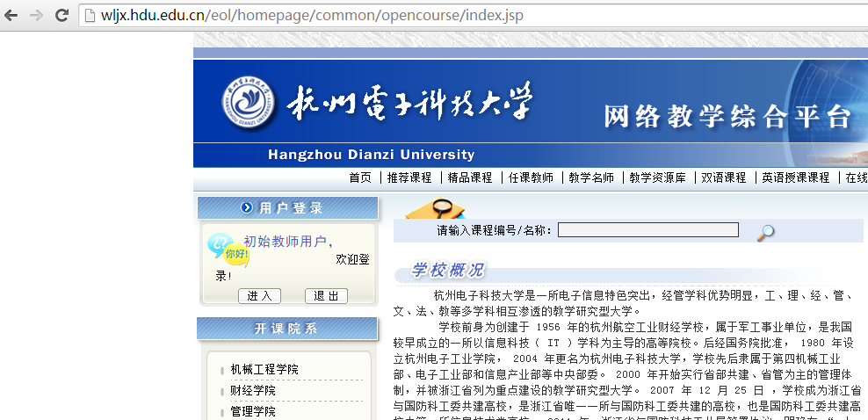This screenshot has width=868, height=420.
Task: Reload the page with the refresh icon
Action: coord(61,15)
